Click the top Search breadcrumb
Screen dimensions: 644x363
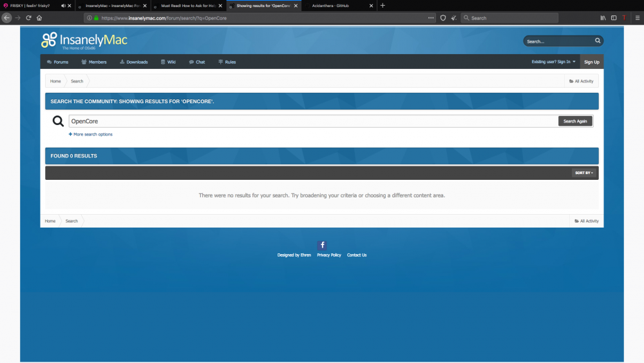coord(77,81)
